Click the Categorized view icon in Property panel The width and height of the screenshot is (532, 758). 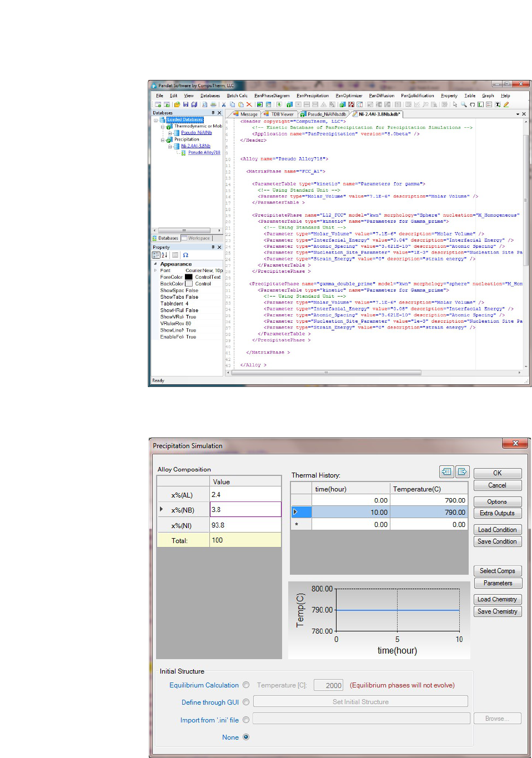[156, 255]
